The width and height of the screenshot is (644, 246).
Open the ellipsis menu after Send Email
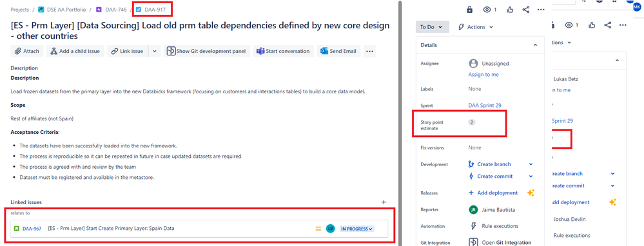tap(369, 52)
